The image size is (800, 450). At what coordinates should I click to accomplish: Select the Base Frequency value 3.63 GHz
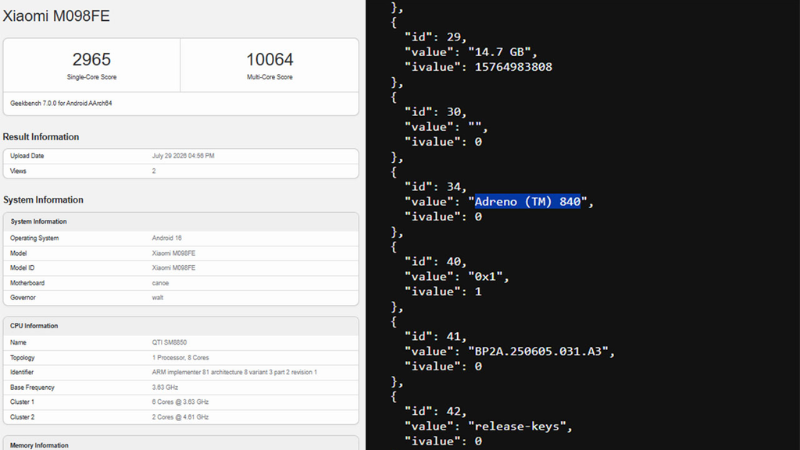point(165,387)
